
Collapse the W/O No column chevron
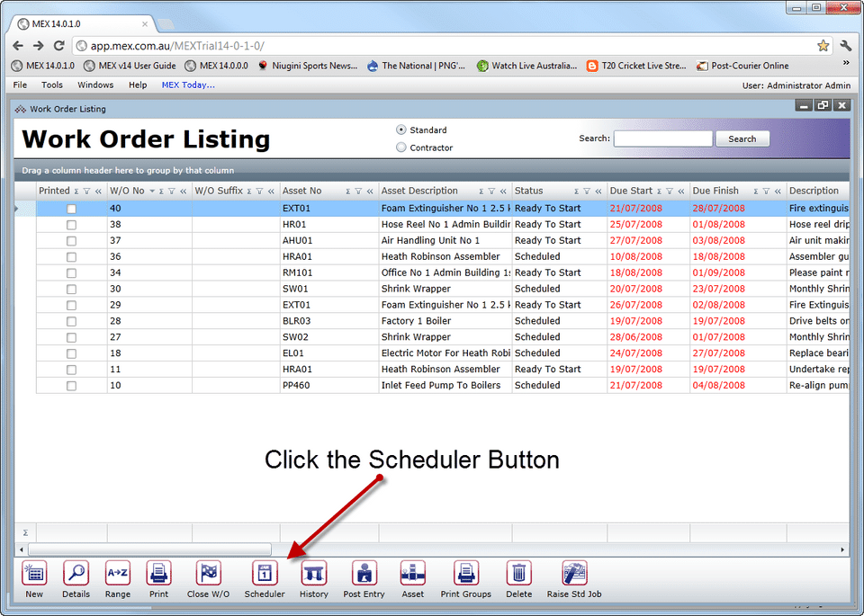(x=183, y=191)
